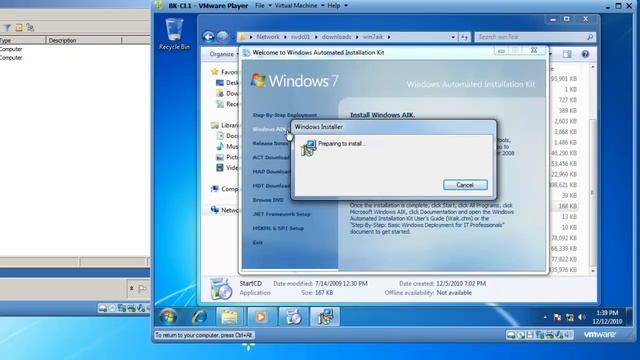Launch Internet Explorer from taskbar
Screen dimensions: 640x360
pyautogui.click(x=199, y=317)
